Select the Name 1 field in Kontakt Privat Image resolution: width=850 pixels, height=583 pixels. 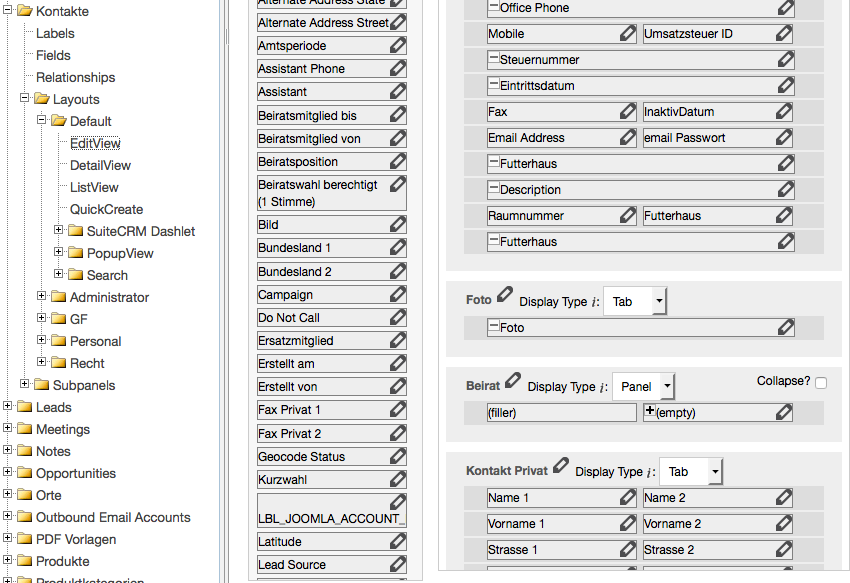point(562,498)
